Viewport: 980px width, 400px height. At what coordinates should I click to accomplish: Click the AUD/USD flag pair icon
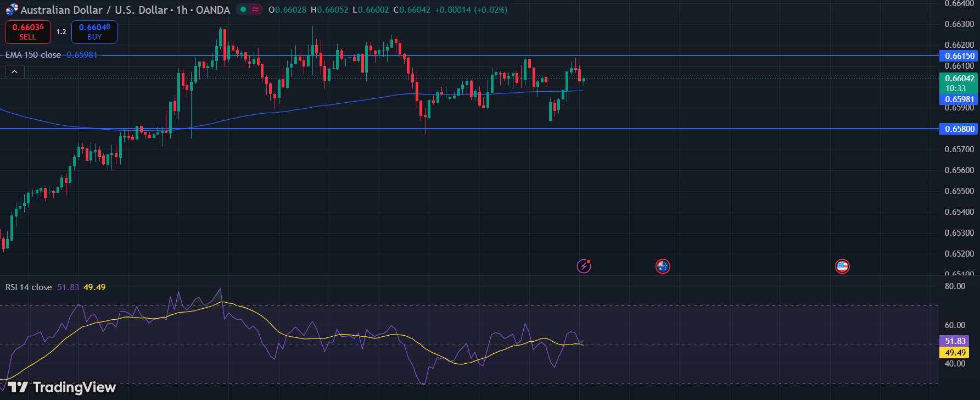click(12, 9)
